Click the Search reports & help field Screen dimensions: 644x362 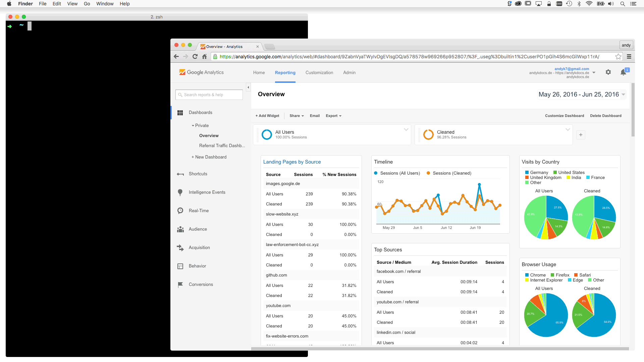coord(209,95)
